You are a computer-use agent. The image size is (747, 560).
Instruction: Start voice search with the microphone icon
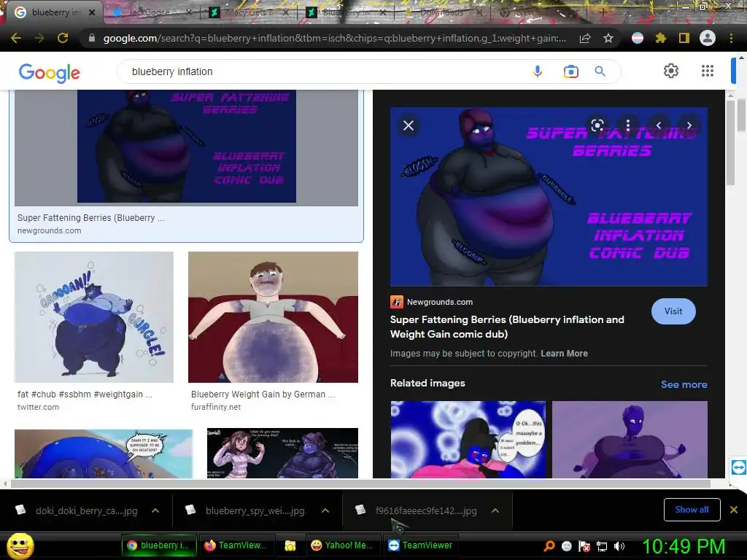click(x=538, y=71)
